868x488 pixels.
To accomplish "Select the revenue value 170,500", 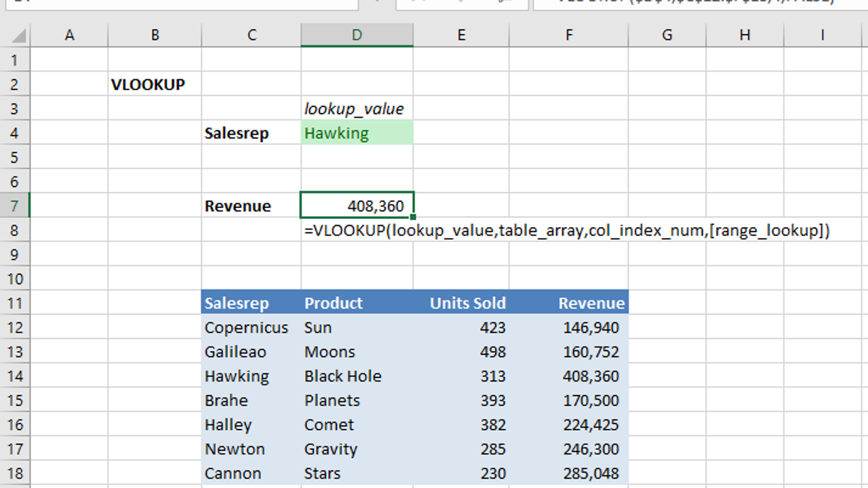I will click(x=568, y=401).
